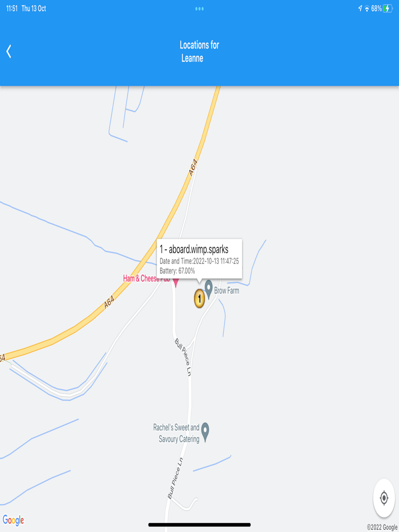Tap the Locations for Leanne title
This screenshot has height=532, width=399.
(x=199, y=51)
